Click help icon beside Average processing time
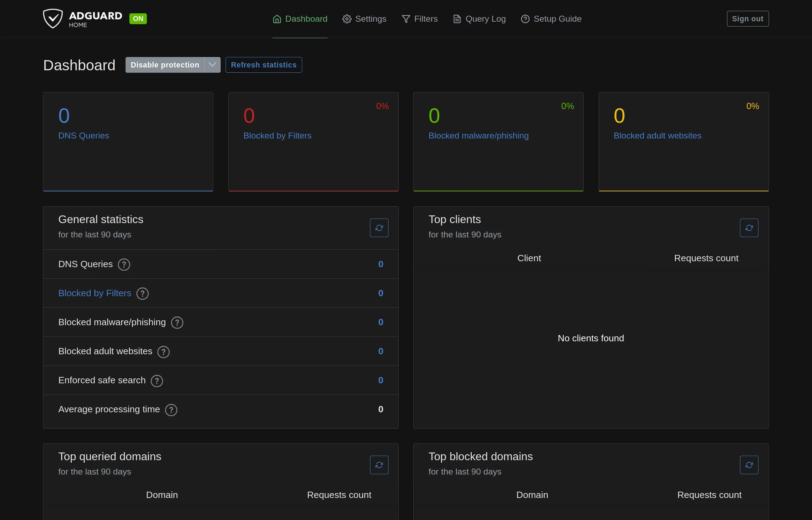 click(x=171, y=409)
